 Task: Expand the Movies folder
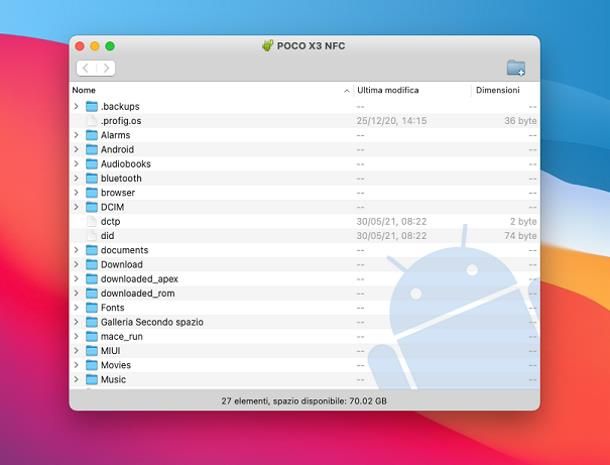(76, 365)
